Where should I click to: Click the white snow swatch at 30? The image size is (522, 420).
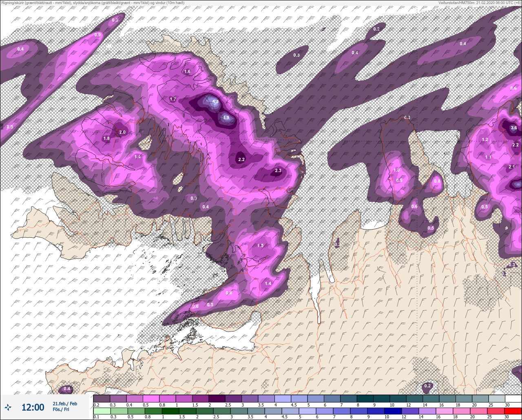pos(513,399)
